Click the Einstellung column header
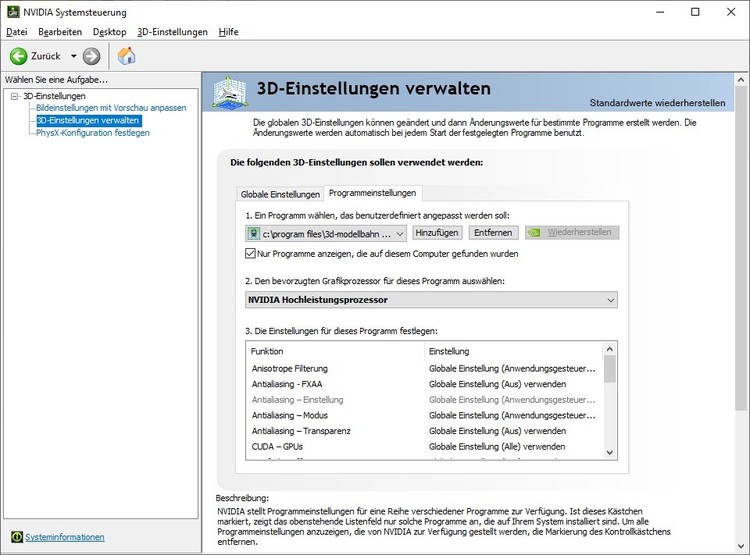Screen dimensions: 750x555 pyautogui.click(x=513, y=351)
